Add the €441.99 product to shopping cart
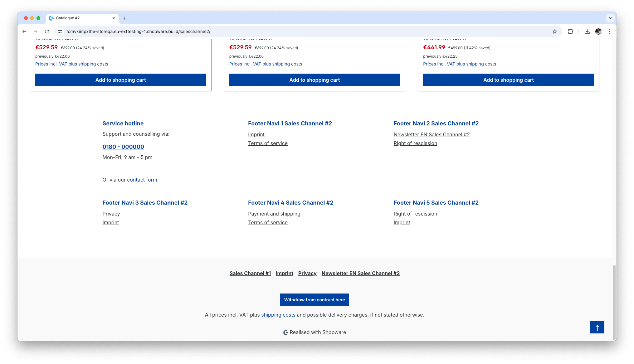The height and width of the screenshot is (364, 634). tap(508, 80)
